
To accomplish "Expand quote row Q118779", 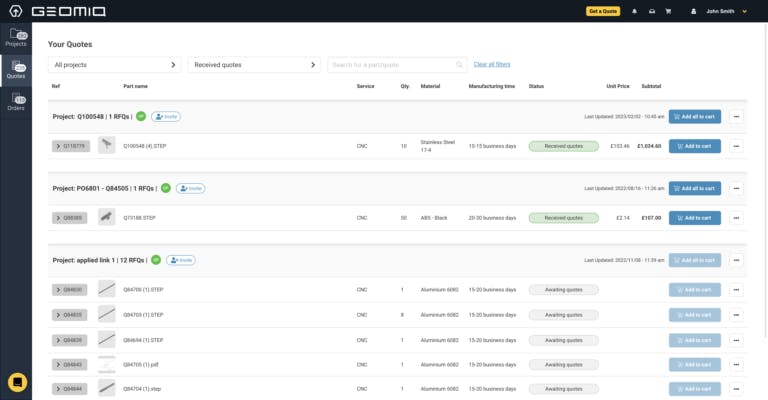I will click(70, 146).
